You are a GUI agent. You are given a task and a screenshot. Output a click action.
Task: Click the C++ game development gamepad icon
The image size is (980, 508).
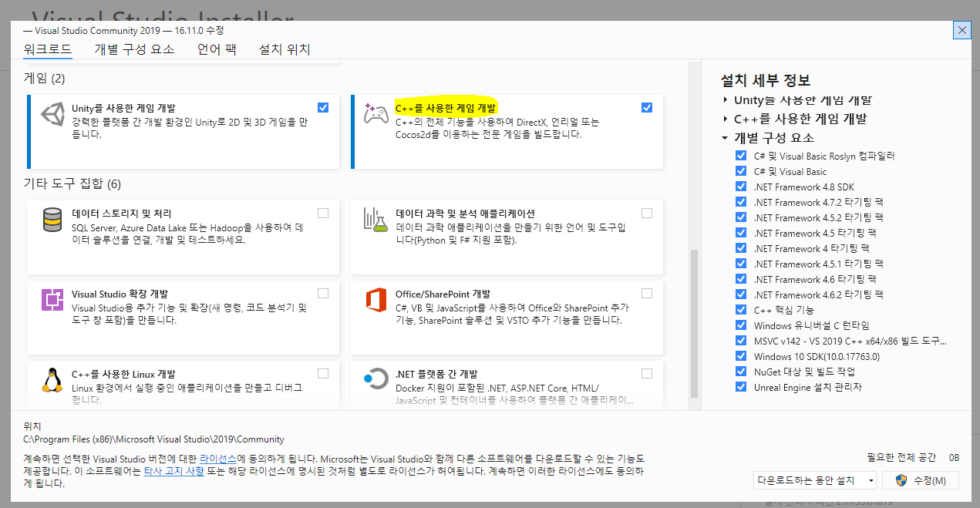point(376,113)
